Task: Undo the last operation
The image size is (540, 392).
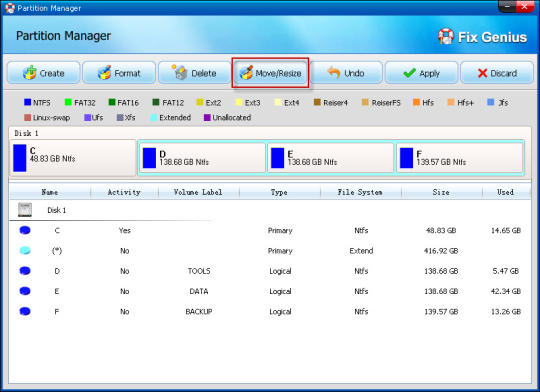Action: pos(346,73)
